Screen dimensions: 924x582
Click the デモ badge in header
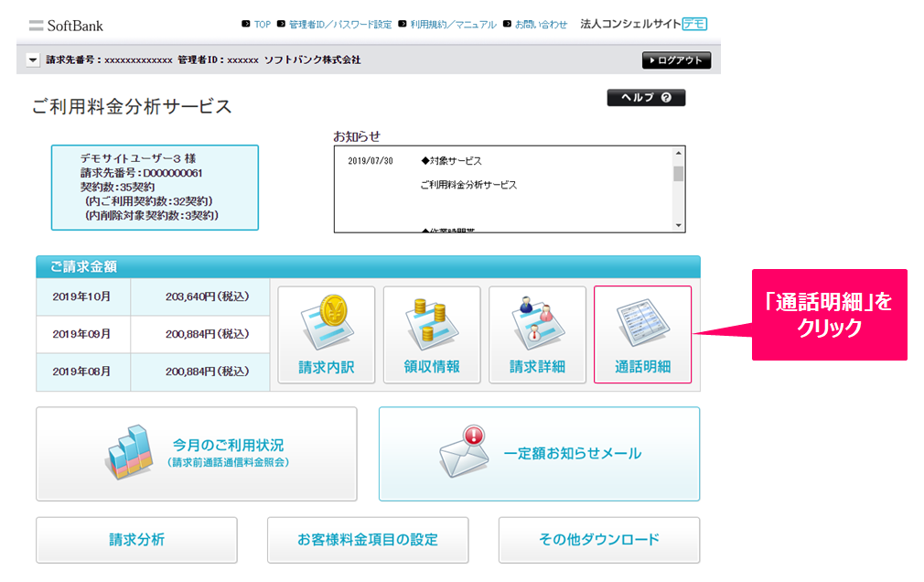tap(694, 24)
